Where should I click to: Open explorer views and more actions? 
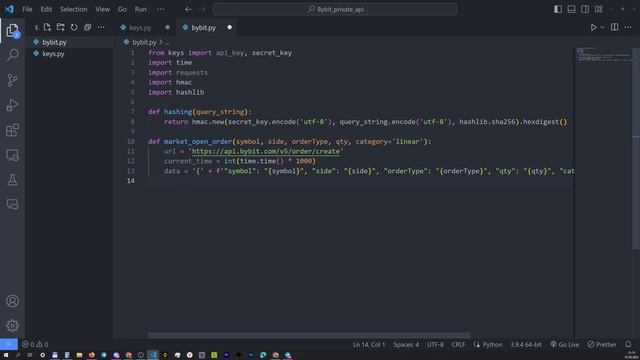click(101, 27)
